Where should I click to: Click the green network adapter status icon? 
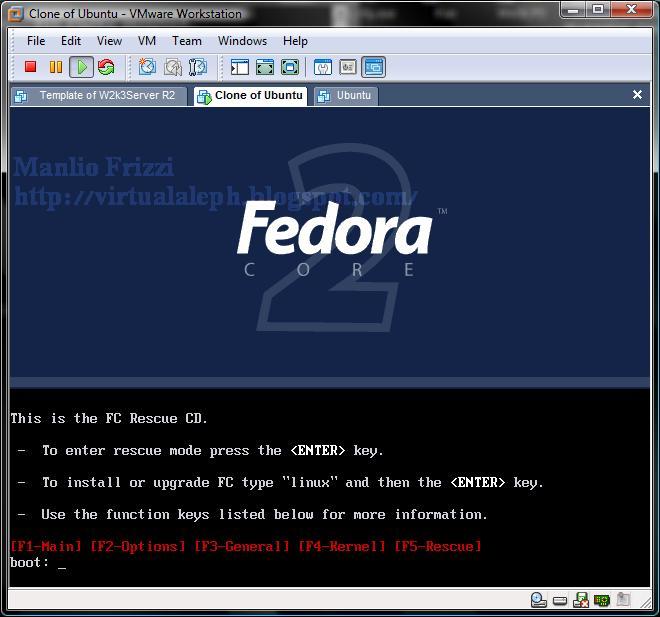602,600
